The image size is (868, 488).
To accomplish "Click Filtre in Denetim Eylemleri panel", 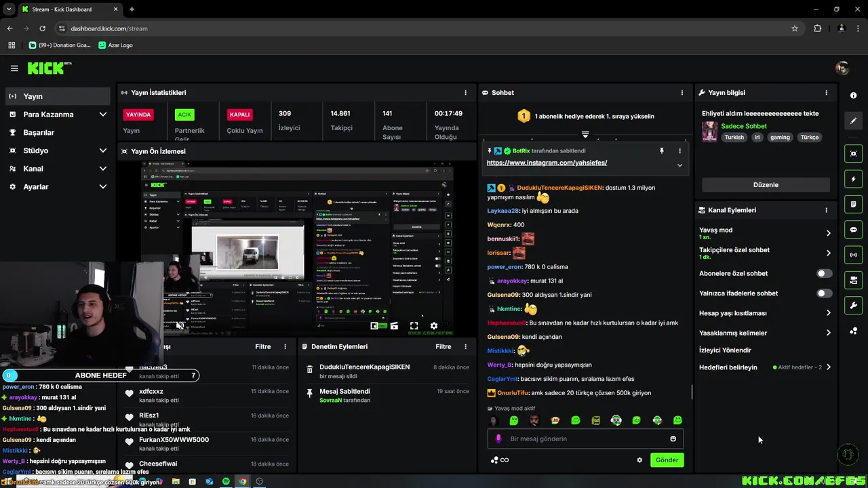I will click(443, 346).
